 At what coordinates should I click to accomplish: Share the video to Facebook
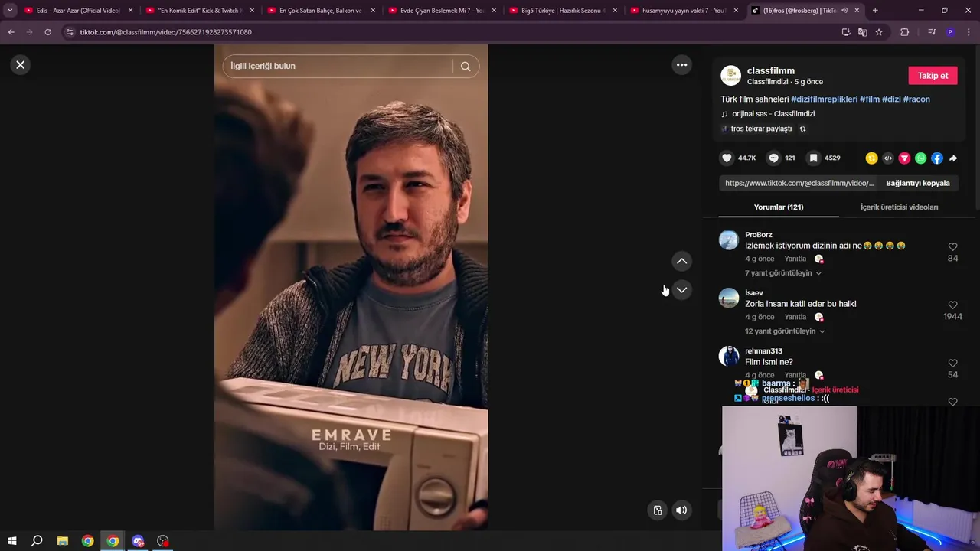coord(936,158)
